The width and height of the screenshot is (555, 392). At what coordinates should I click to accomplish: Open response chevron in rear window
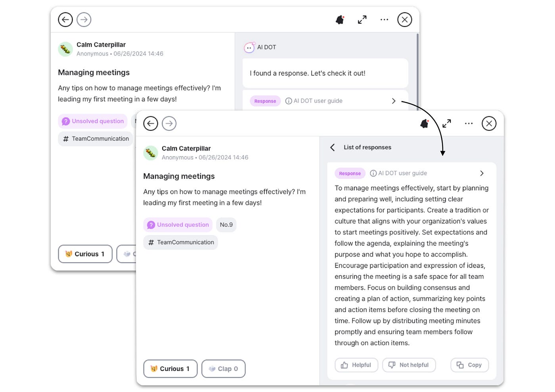click(x=394, y=101)
